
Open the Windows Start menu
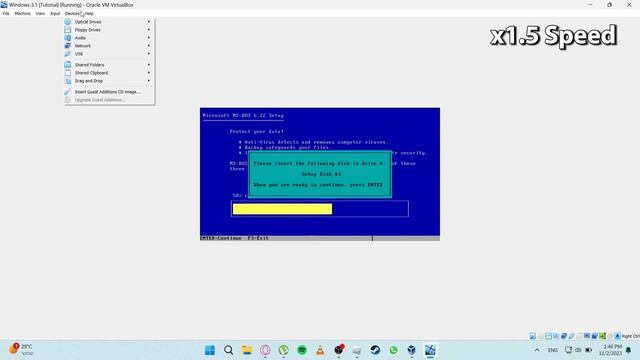point(210,350)
